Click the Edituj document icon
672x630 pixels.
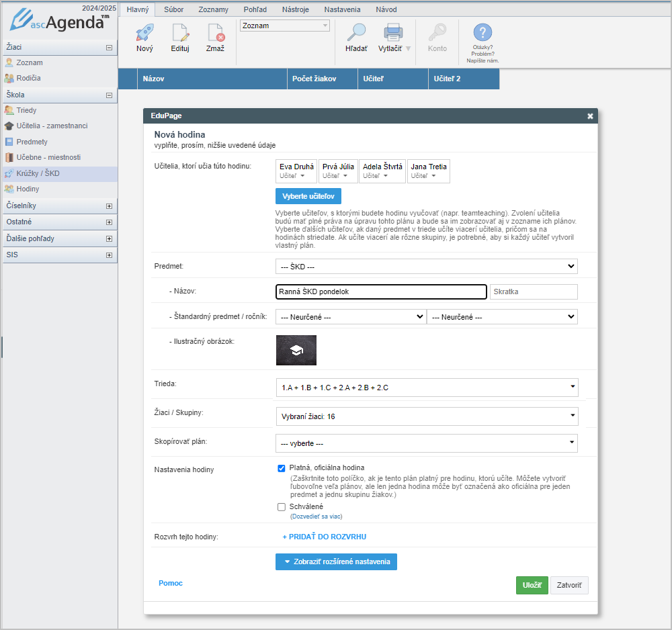(x=180, y=32)
